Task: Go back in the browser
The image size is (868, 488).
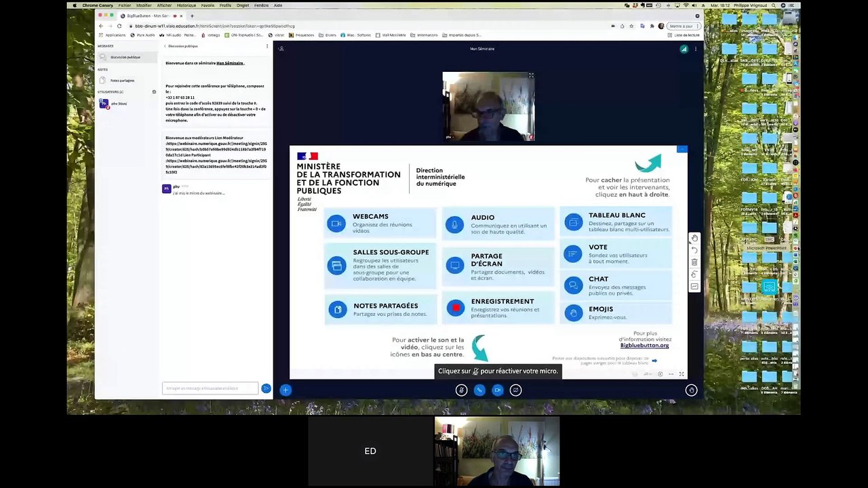Action: (x=101, y=26)
